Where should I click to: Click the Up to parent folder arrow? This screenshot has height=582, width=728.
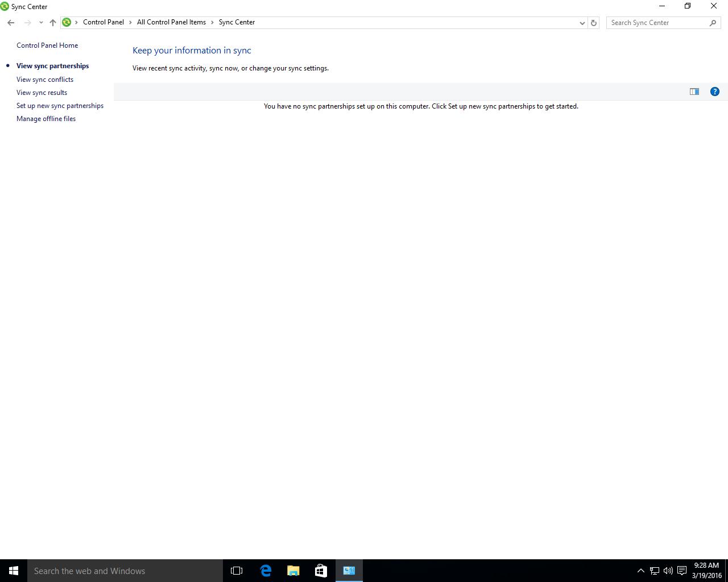tap(53, 23)
